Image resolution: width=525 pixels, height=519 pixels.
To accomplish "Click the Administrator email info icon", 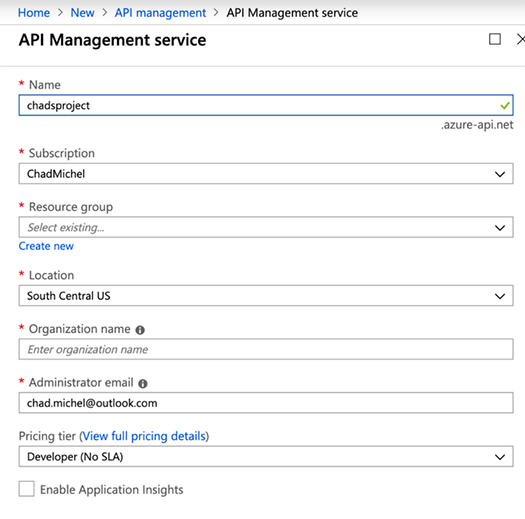I will click(x=143, y=384).
